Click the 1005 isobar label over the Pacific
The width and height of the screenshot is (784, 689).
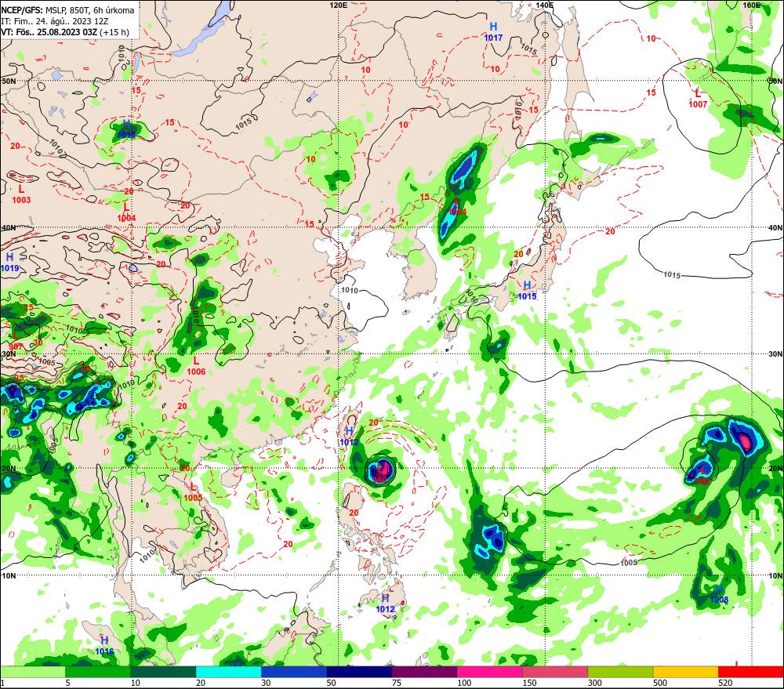629,563
